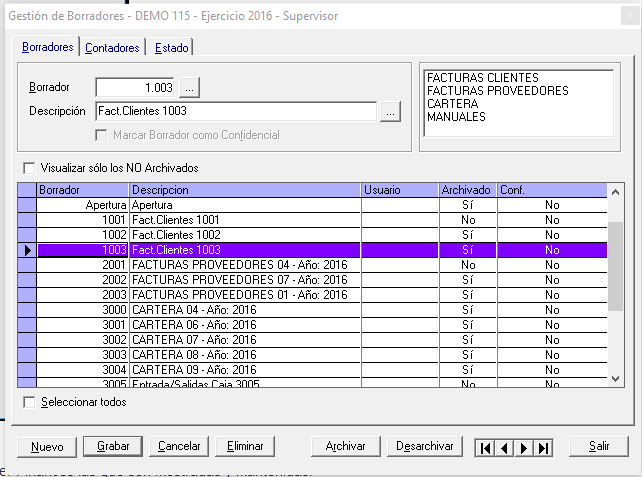The image size is (642, 477).
Task: Click row selector of Apertura row
Action: pyautogui.click(x=27, y=205)
